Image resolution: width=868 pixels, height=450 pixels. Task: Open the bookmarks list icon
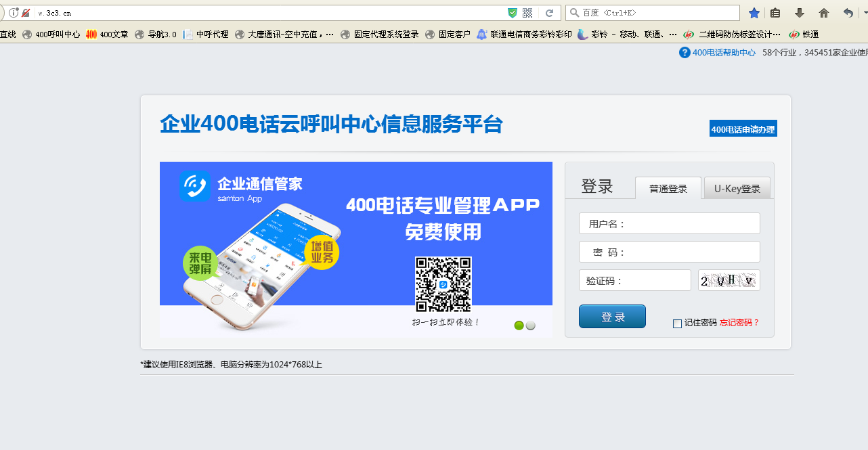[x=776, y=13]
